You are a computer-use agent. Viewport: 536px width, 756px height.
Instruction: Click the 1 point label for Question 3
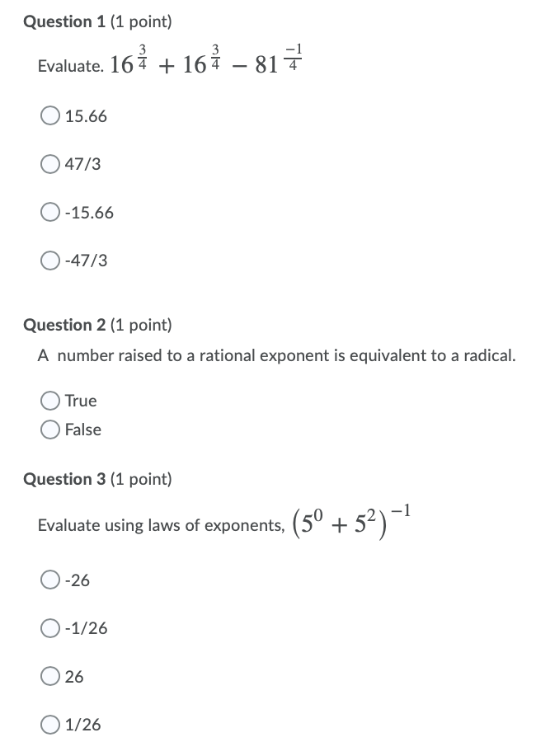point(139,479)
